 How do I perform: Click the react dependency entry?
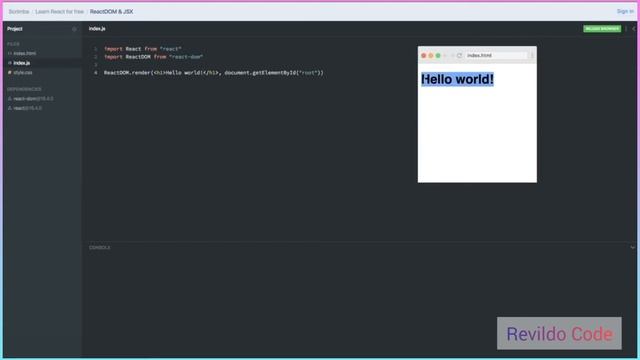tap(27, 108)
